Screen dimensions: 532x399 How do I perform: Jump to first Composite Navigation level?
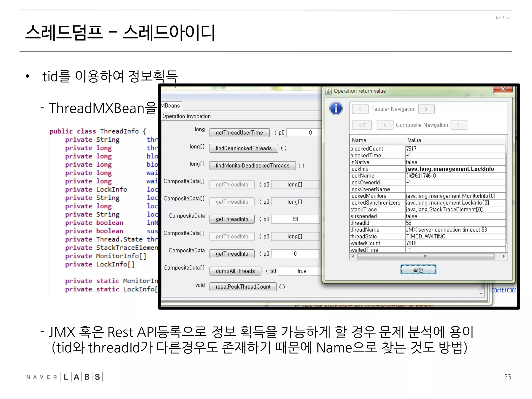point(362,125)
